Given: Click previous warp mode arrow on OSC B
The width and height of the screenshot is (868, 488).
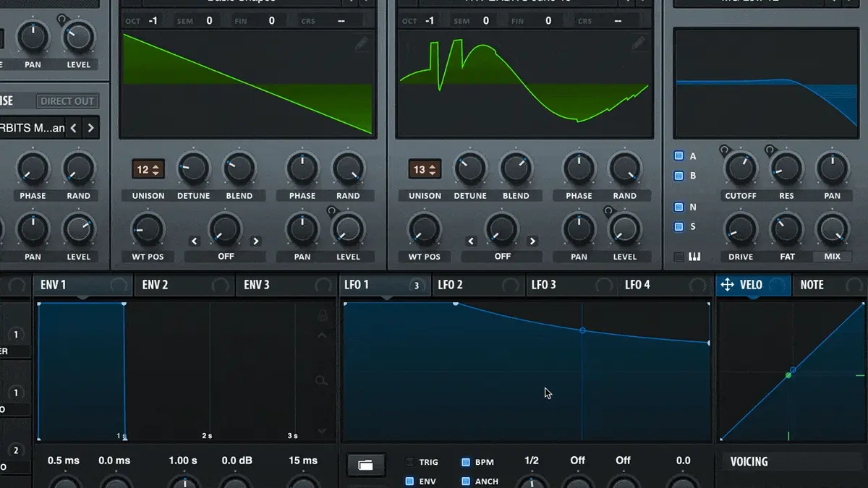Looking at the screenshot, I should coord(472,241).
